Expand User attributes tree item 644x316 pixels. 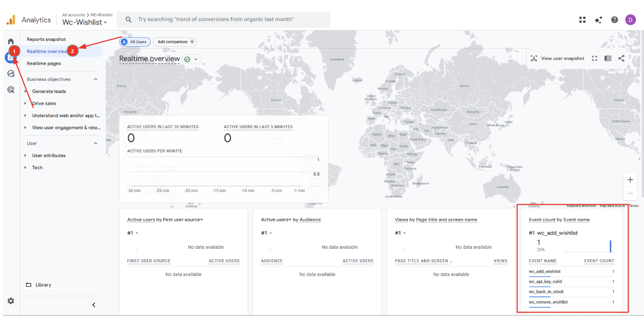(x=26, y=155)
